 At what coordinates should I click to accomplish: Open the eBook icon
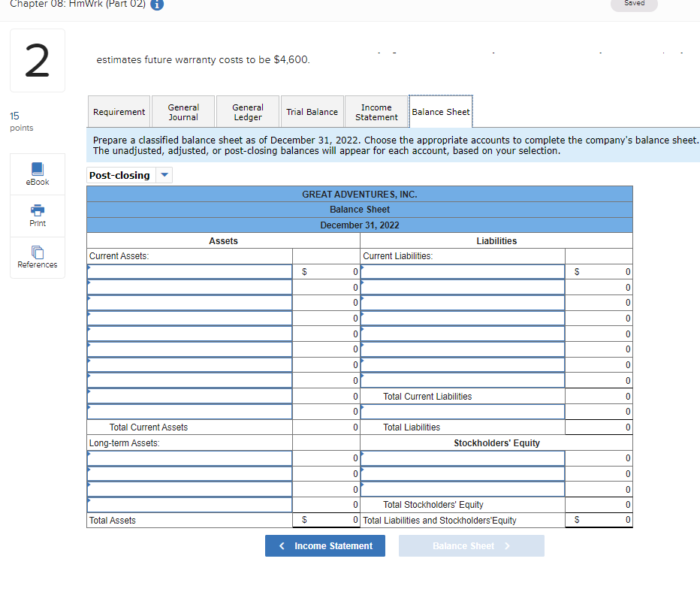(38, 174)
